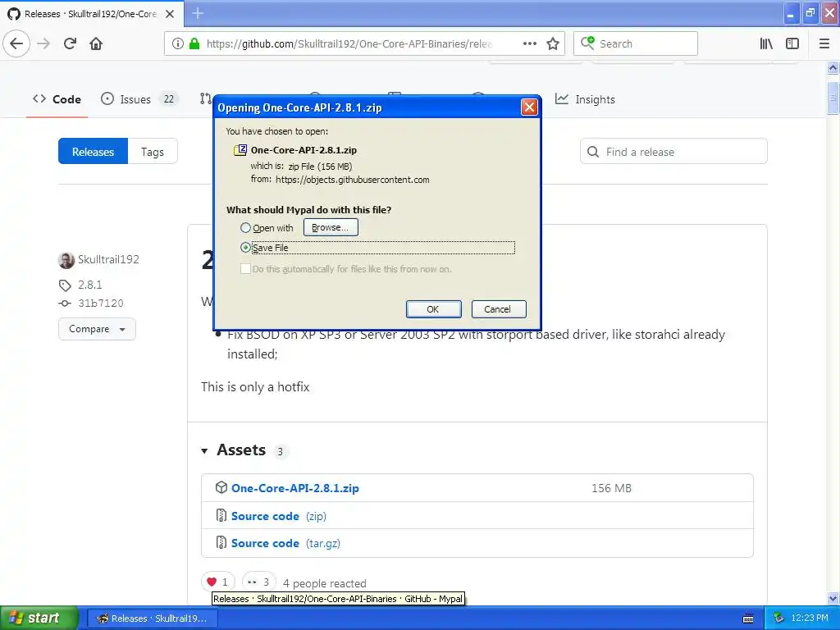The height and width of the screenshot is (630, 840).
Task: Click the 4 people reacted text
Action: point(325,583)
